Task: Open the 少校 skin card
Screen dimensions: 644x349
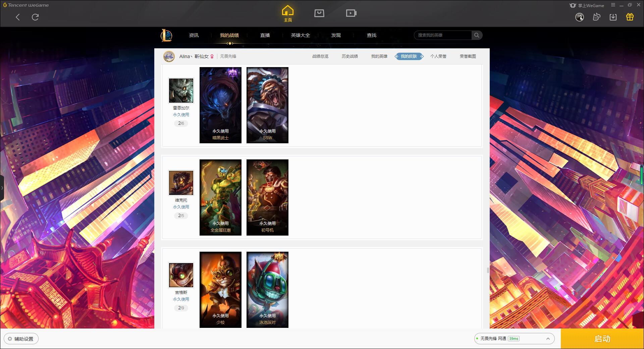Action: [x=220, y=290]
